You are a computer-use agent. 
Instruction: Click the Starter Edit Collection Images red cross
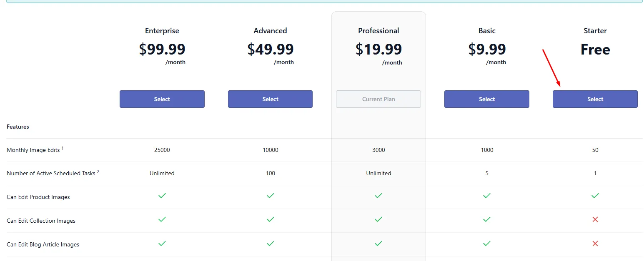595,219
